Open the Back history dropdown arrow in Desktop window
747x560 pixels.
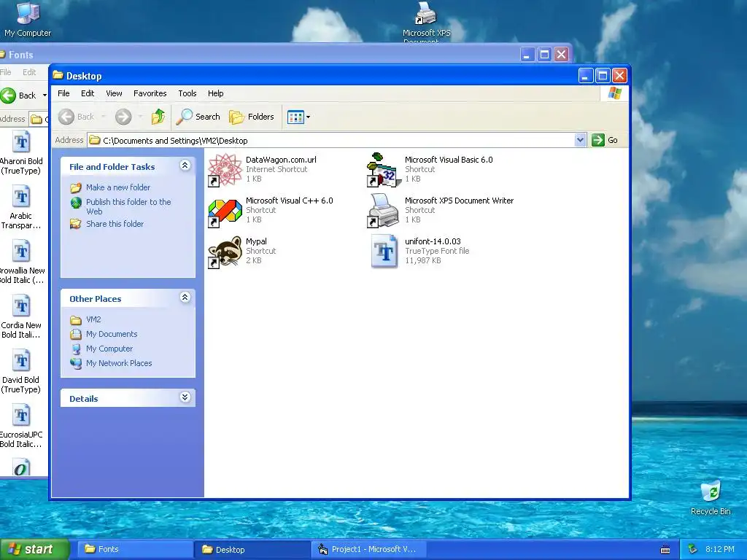(x=104, y=117)
